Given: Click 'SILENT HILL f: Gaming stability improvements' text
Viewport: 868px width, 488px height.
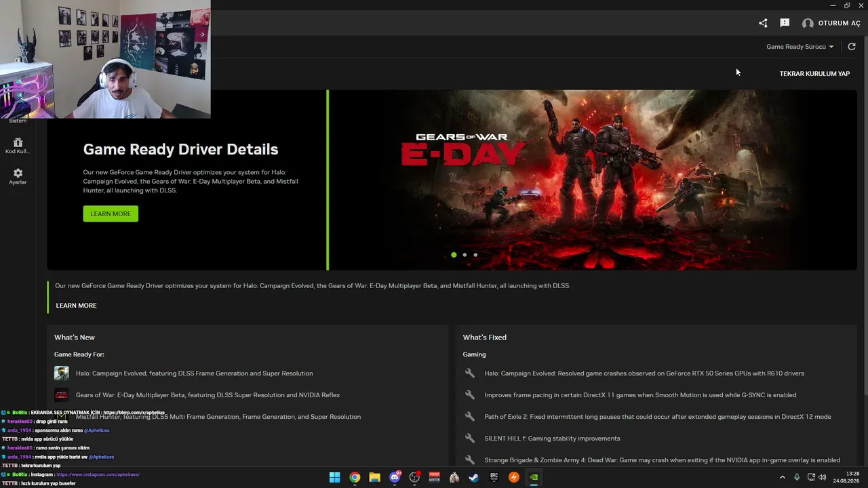Looking at the screenshot, I should pyautogui.click(x=553, y=439).
